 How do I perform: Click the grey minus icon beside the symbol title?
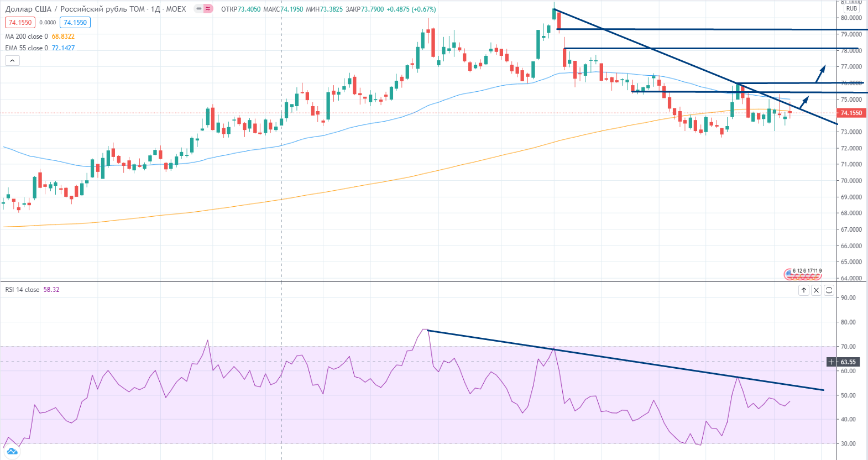(x=198, y=9)
